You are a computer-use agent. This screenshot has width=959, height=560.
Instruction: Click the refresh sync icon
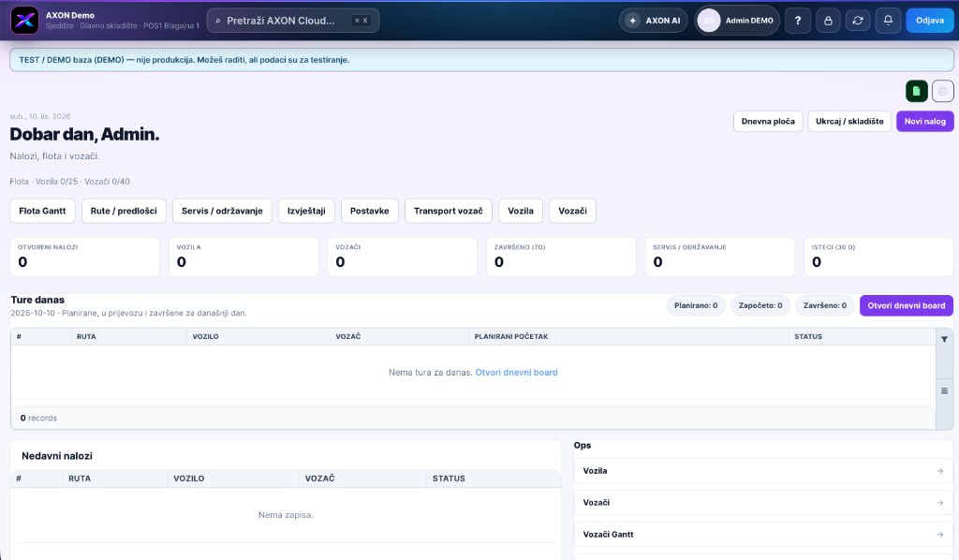(x=858, y=21)
